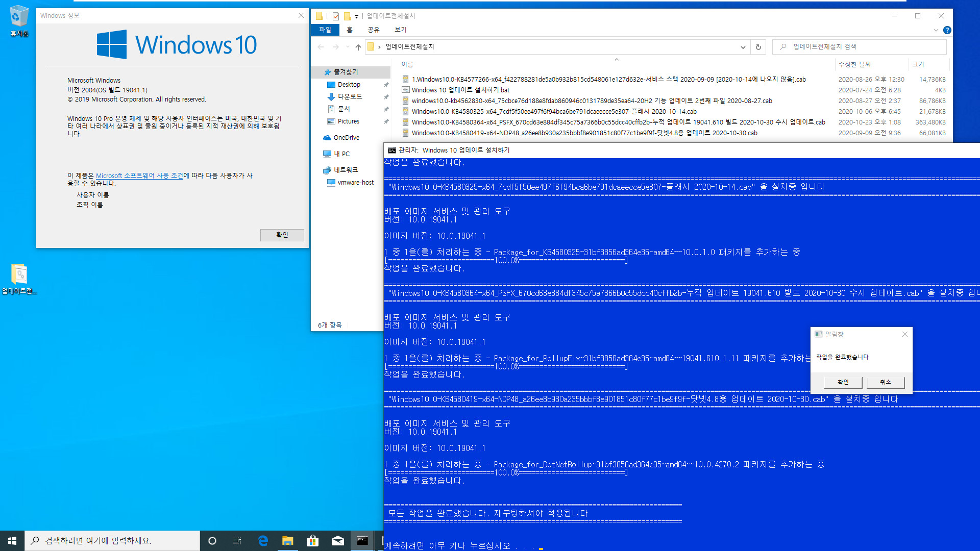Open the 파일 ribbon tab
The image size is (980, 551).
click(x=325, y=30)
